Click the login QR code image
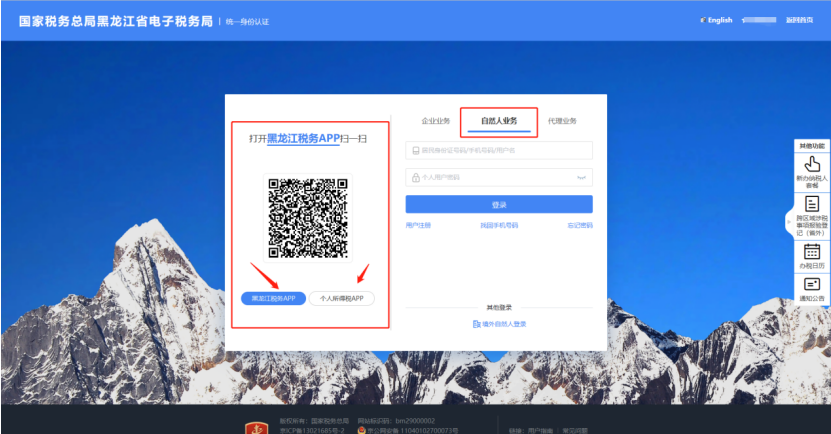Viewport: 831px width, 434px height. pyautogui.click(x=308, y=218)
